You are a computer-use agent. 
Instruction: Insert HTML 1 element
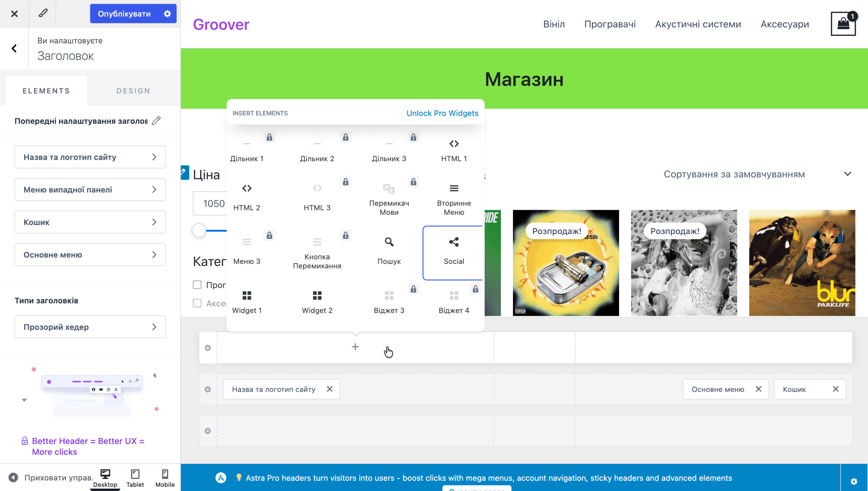[x=454, y=150]
